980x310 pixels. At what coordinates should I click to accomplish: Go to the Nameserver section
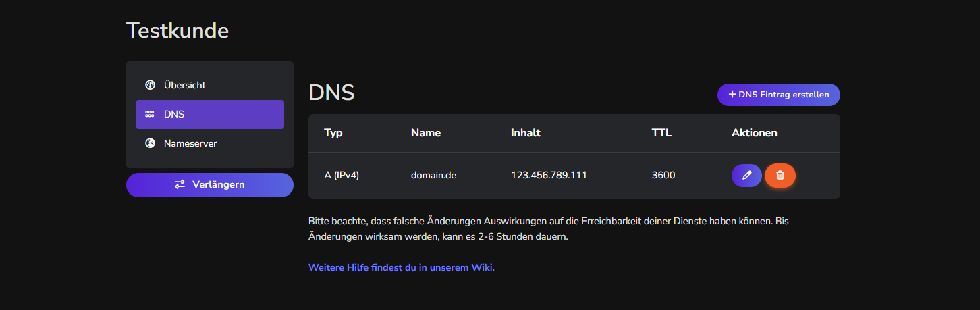coord(210,143)
